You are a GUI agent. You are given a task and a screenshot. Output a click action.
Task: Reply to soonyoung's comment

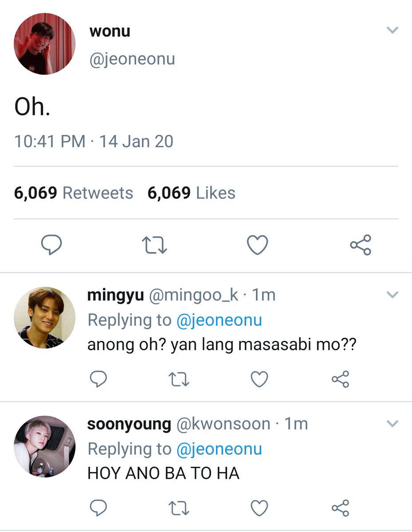click(x=98, y=508)
